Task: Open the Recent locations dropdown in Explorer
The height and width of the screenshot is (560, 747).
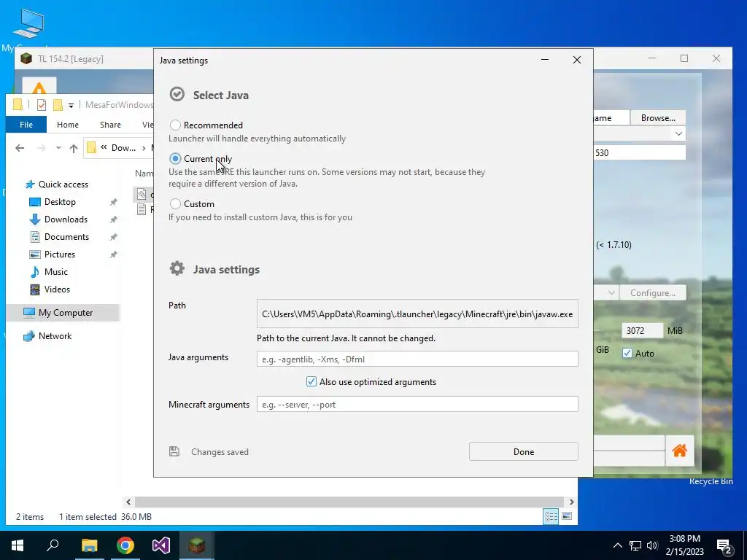Action: click(58, 148)
